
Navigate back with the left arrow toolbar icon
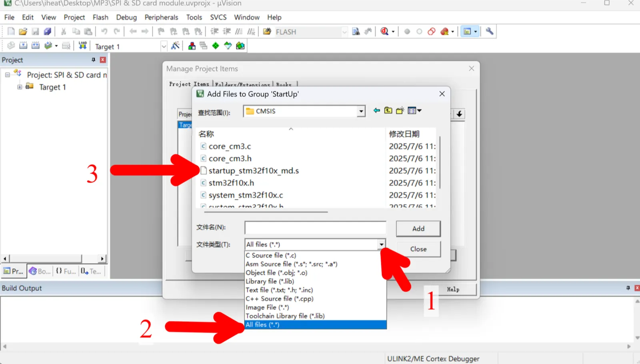(x=133, y=32)
